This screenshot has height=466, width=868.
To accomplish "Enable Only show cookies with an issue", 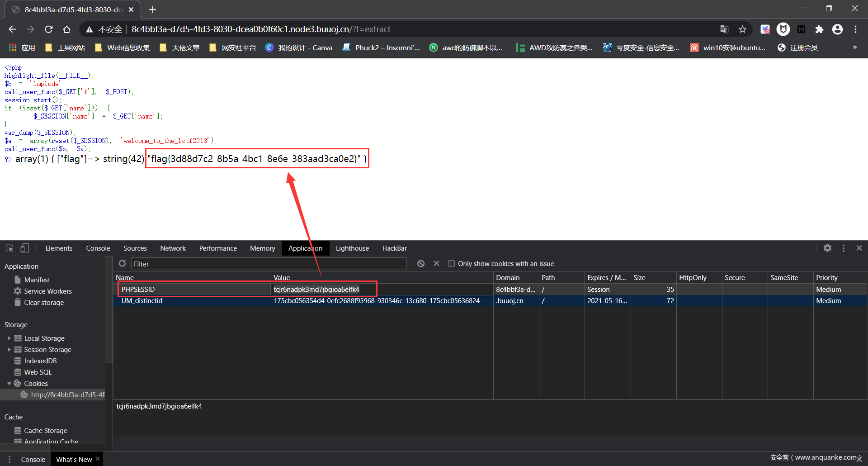I will pos(451,264).
